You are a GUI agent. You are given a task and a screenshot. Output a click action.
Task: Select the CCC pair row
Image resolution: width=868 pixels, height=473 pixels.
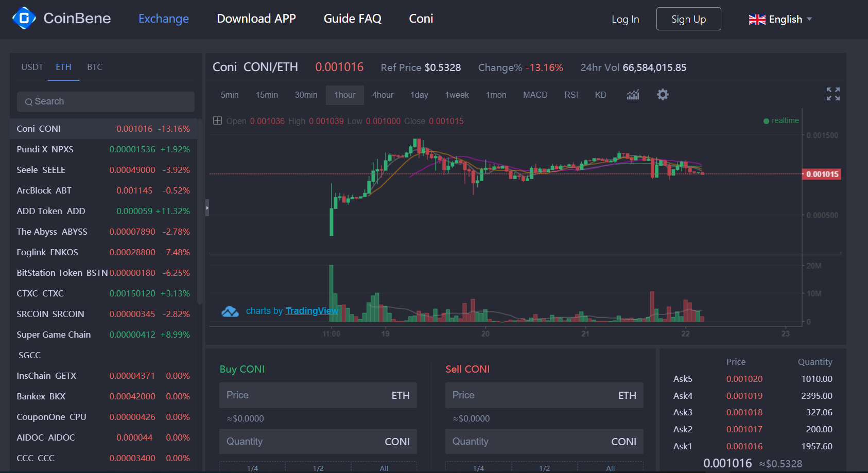click(103, 458)
